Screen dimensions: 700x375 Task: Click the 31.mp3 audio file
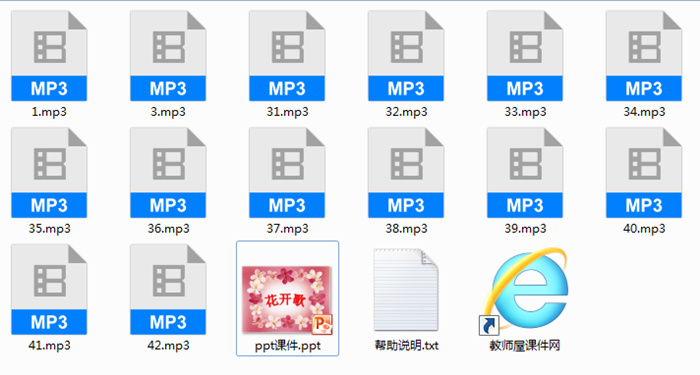point(287,56)
